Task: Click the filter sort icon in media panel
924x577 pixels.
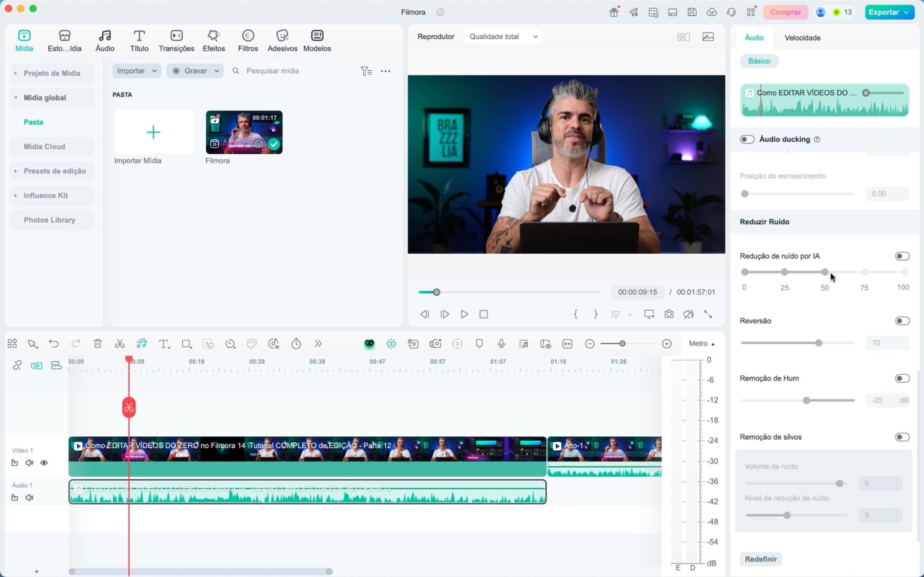Action: point(366,71)
